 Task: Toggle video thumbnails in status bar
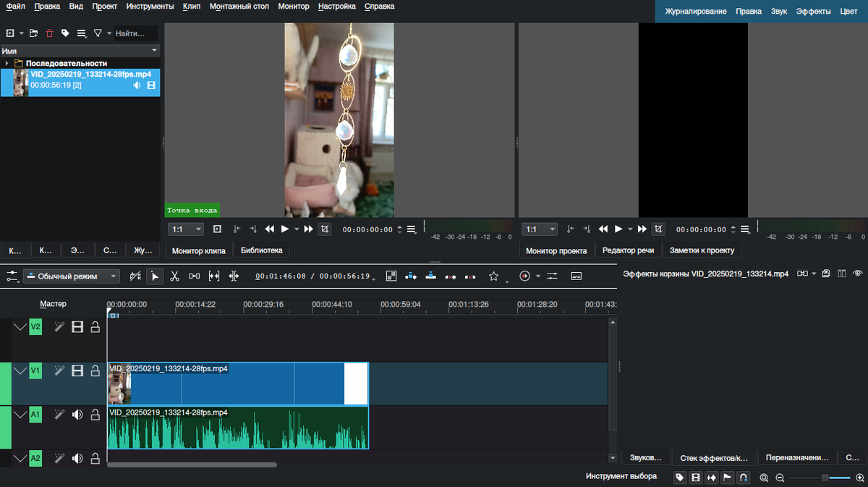click(695, 478)
